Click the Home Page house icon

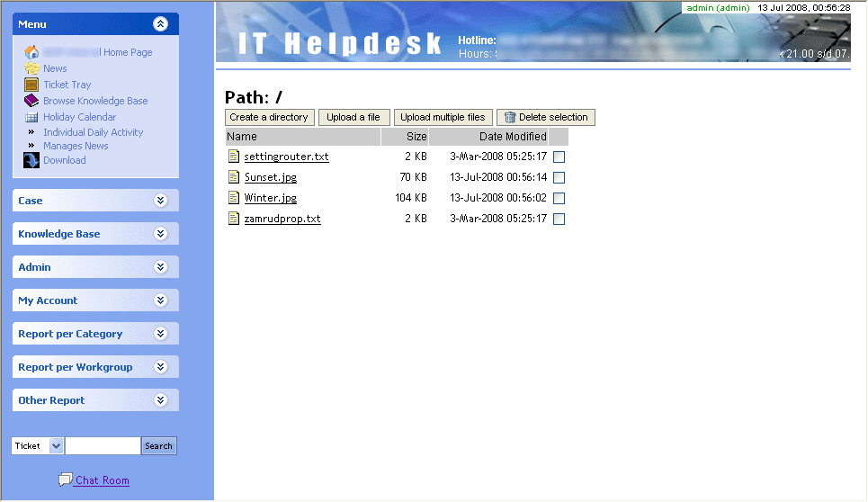[31, 52]
